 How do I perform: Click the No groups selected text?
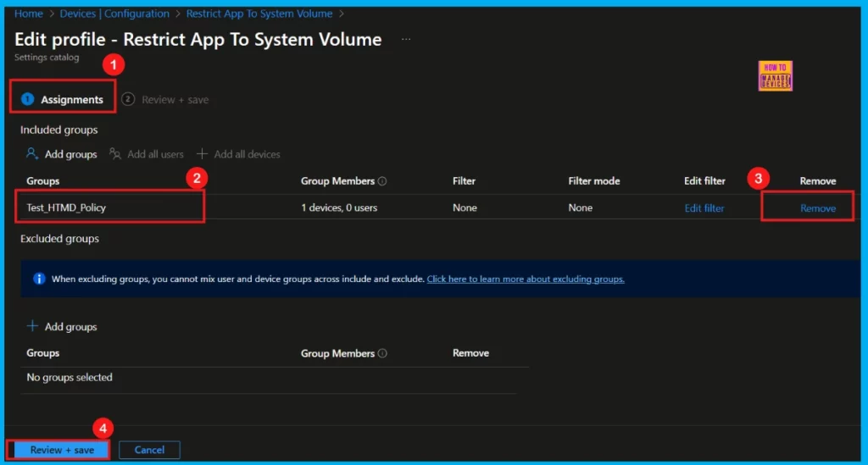pyautogui.click(x=70, y=378)
